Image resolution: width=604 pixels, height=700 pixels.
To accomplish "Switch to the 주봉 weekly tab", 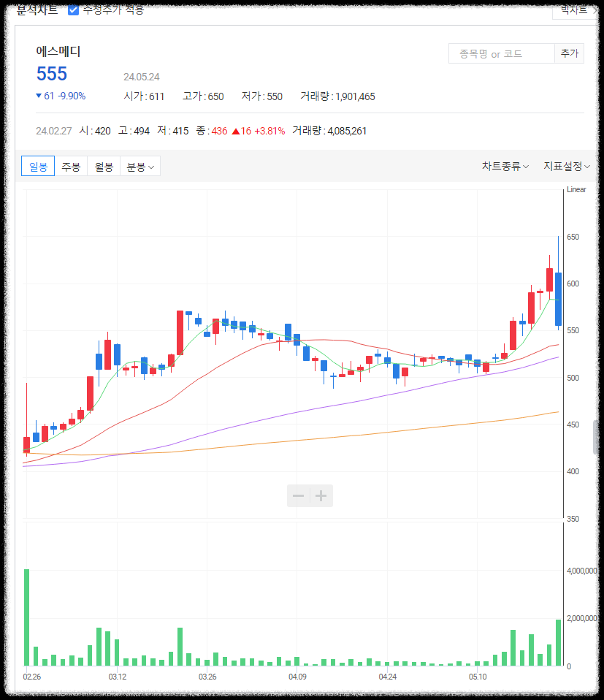I will pos(71,167).
